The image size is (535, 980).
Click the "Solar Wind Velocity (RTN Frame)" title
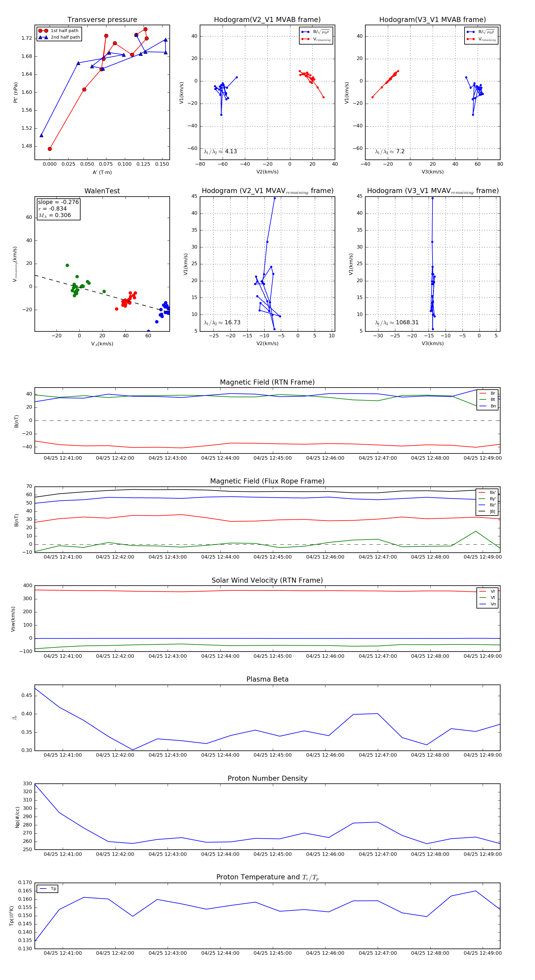click(267, 581)
